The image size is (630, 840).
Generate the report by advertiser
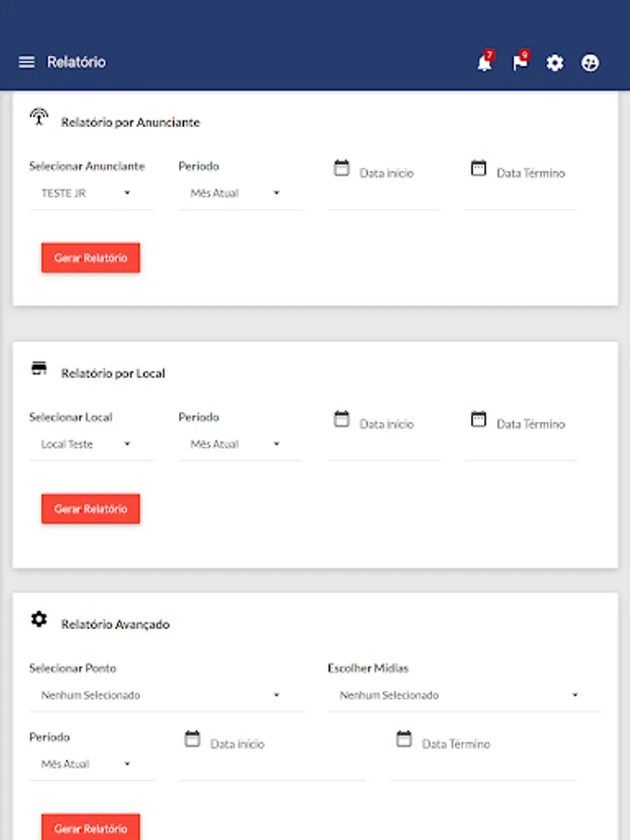(x=91, y=258)
